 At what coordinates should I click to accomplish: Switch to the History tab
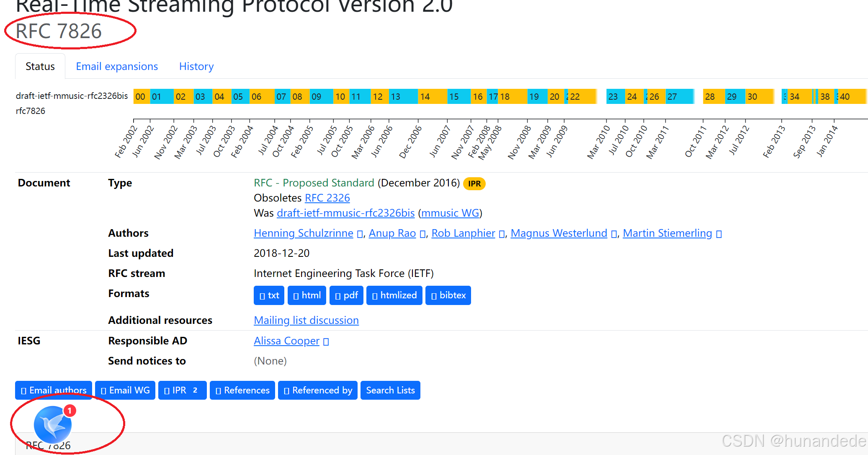(x=196, y=66)
